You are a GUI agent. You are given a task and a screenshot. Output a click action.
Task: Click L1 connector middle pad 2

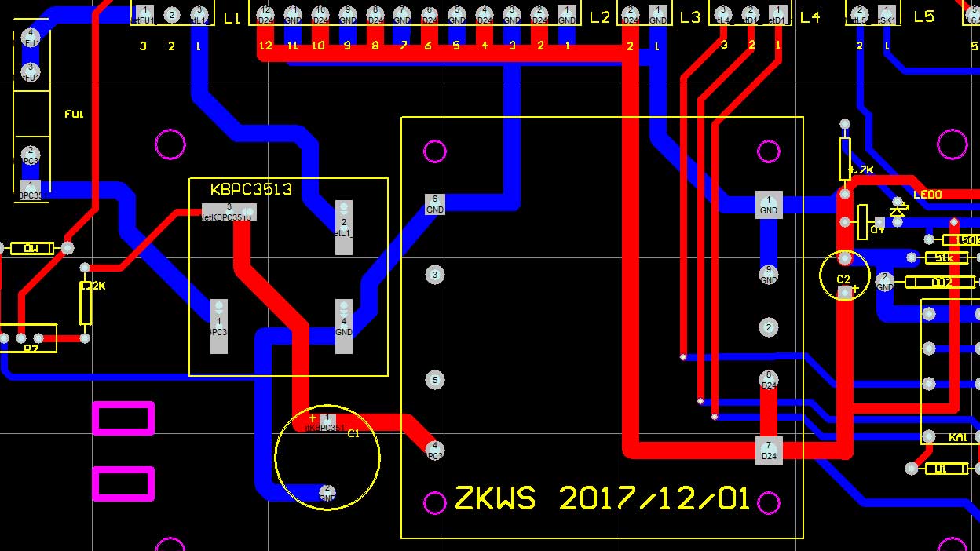(172, 15)
